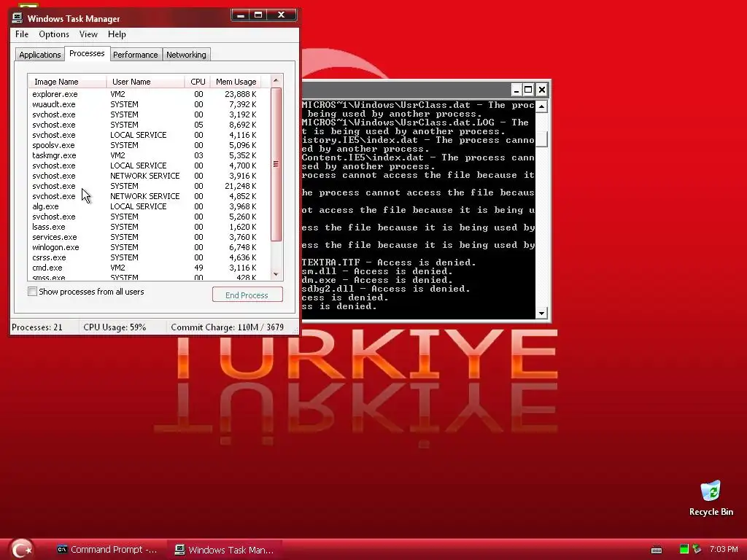The height and width of the screenshot is (560, 747).
Task: Sort by Mem Usage column header
Action: 236,82
